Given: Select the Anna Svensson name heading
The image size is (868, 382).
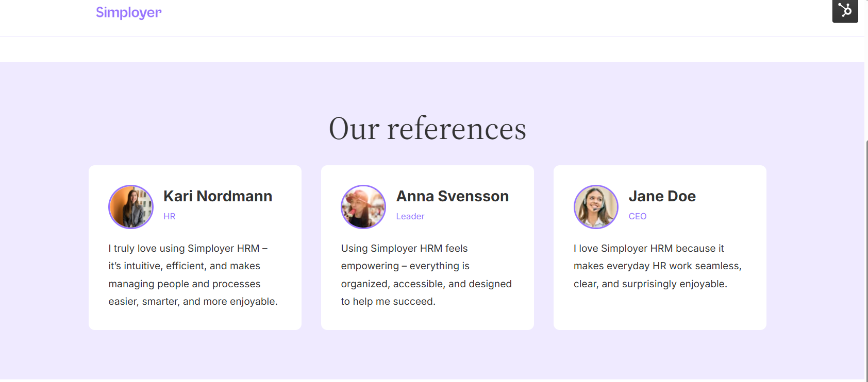Looking at the screenshot, I should coord(452,196).
